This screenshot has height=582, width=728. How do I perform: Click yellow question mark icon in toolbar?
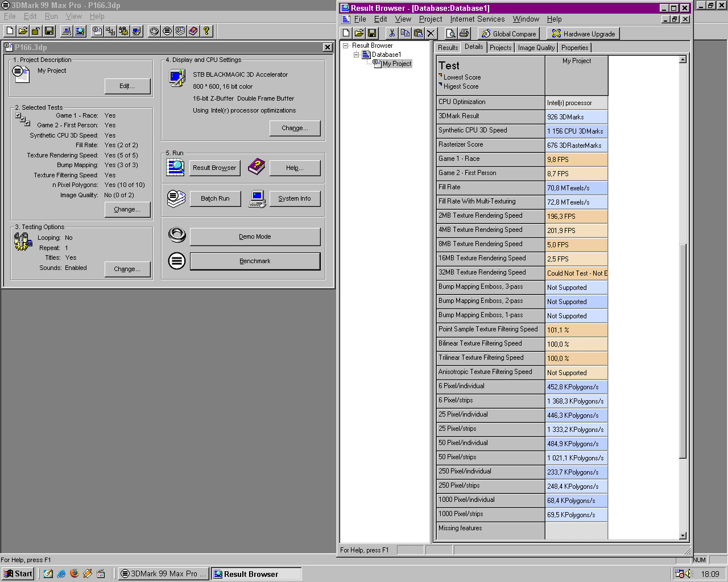coord(206,31)
